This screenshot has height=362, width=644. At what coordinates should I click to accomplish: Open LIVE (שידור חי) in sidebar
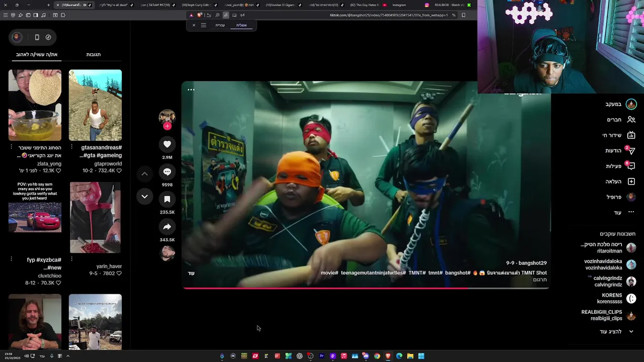tap(619, 135)
